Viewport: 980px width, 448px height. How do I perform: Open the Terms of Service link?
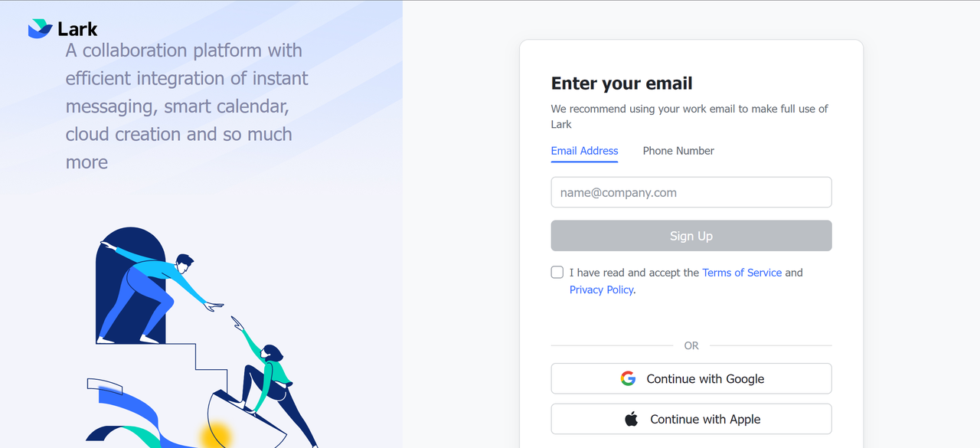(x=742, y=273)
